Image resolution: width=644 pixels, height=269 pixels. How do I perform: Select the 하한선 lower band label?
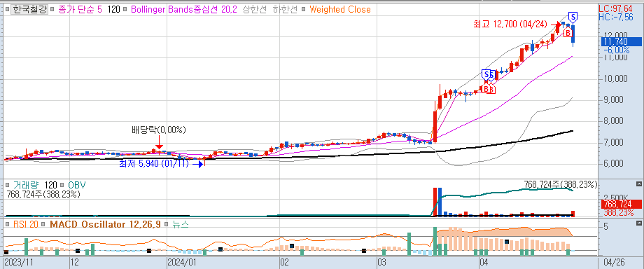point(285,10)
